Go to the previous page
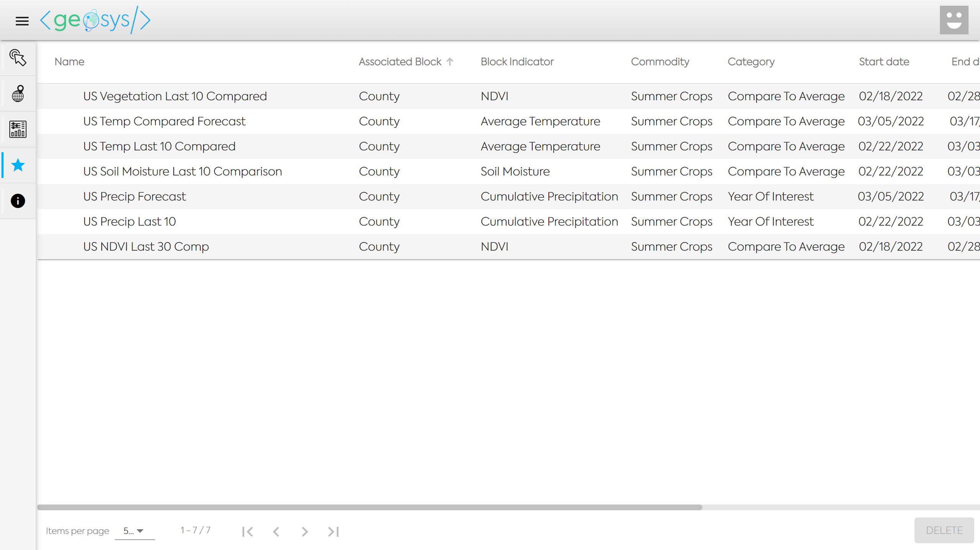 [276, 531]
